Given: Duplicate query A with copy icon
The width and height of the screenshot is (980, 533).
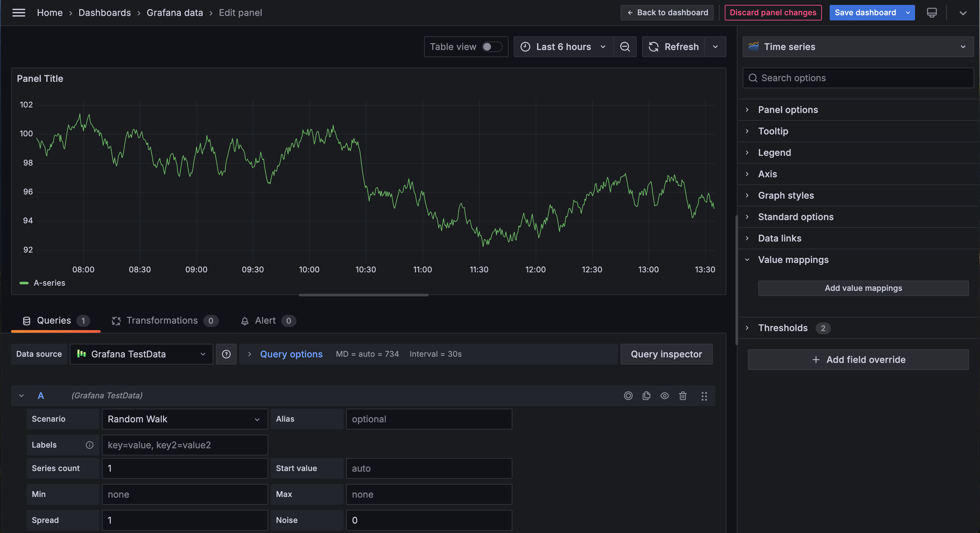Looking at the screenshot, I should [647, 396].
